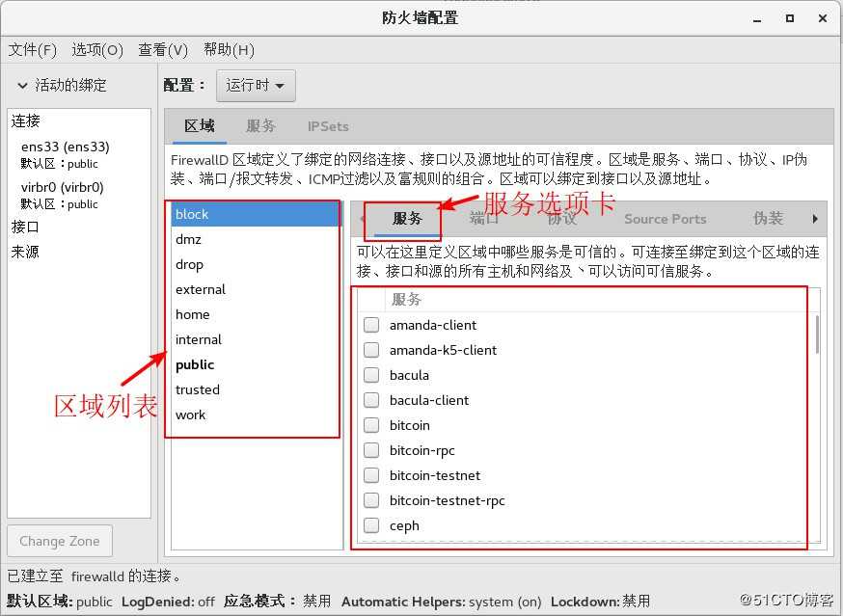The height and width of the screenshot is (616, 843).
Task: Select the block zone
Action: (x=256, y=214)
